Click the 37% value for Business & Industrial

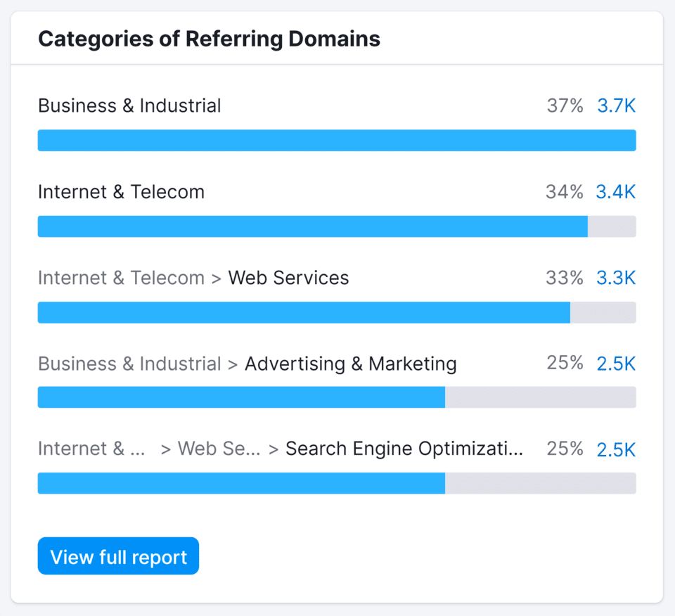[565, 105]
